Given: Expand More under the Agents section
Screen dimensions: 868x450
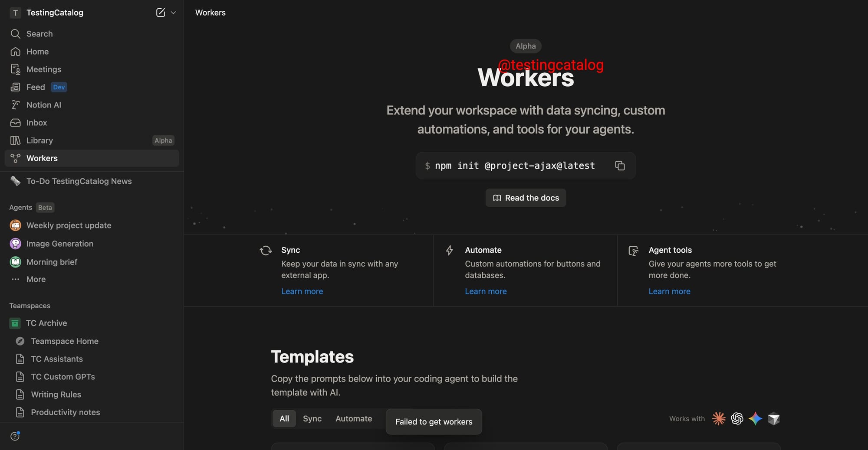Looking at the screenshot, I should [36, 279].
